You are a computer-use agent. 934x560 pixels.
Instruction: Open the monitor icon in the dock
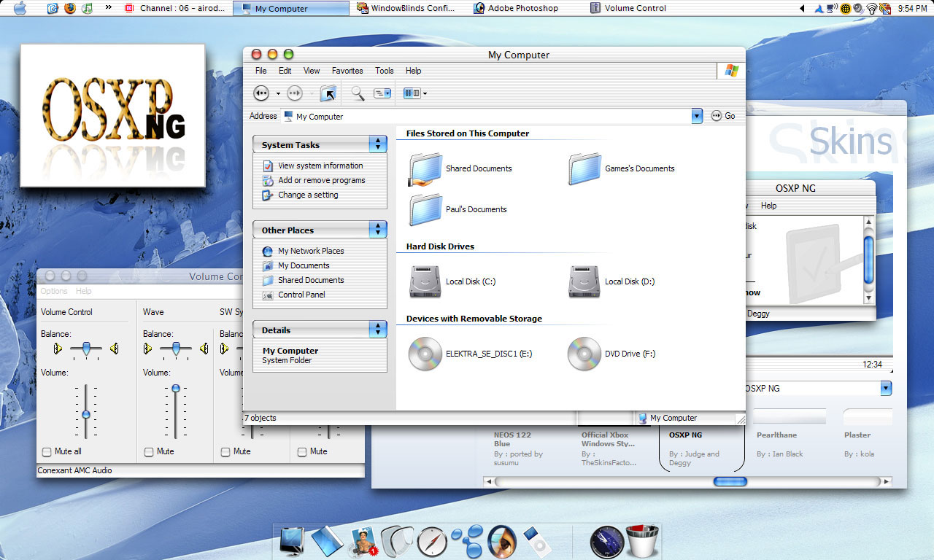(x=293, y=542)
